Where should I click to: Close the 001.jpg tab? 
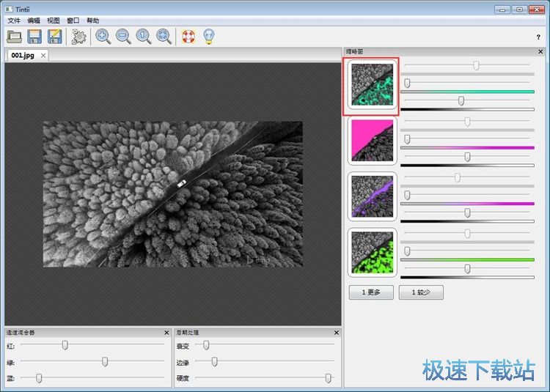(43, 56)
